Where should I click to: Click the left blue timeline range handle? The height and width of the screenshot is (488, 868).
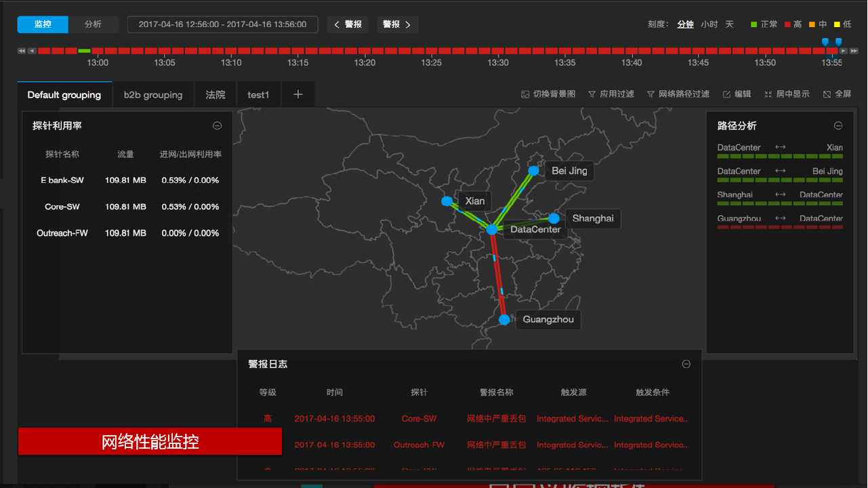[825, 42]
